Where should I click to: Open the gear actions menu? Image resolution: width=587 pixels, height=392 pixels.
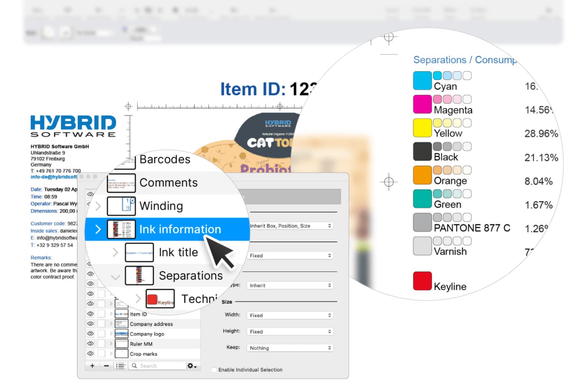point(192,366)
